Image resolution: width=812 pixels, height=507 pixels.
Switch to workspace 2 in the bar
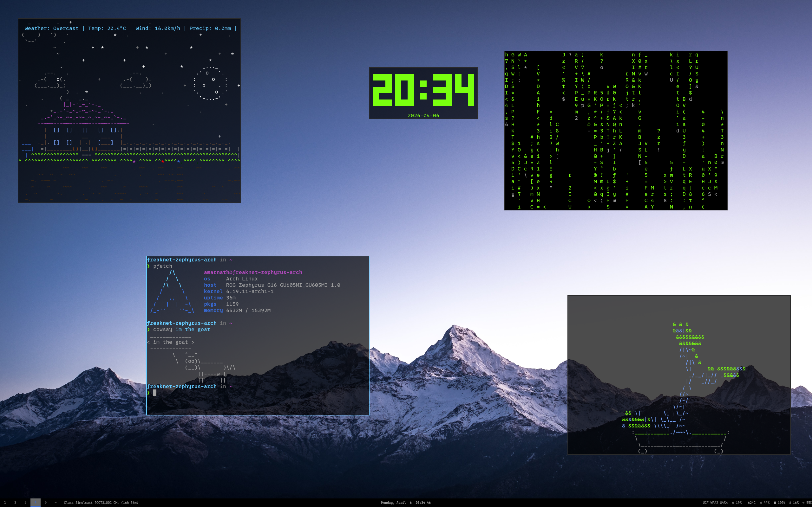[15, 503]
